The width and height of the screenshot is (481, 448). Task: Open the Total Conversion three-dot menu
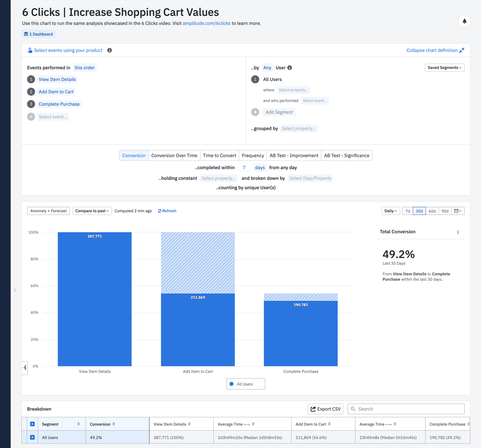coord(458,232)
